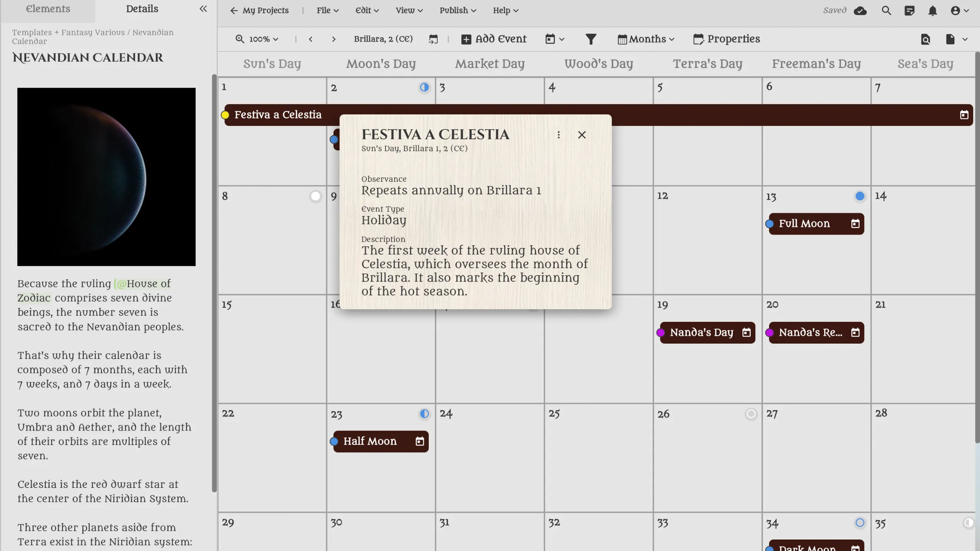
Task: Open the event popup's three-dot options menu
Action: coord(559,135)
